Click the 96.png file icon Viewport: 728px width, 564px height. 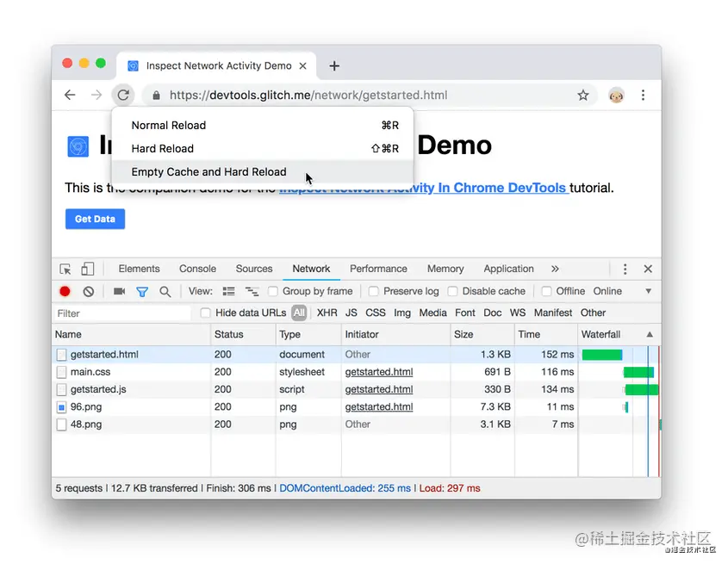pos(61,407)
